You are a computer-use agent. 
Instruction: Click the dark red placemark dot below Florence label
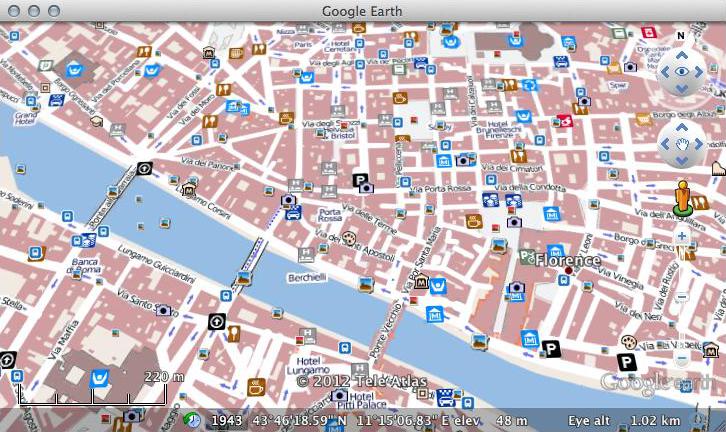click(569, 270)
